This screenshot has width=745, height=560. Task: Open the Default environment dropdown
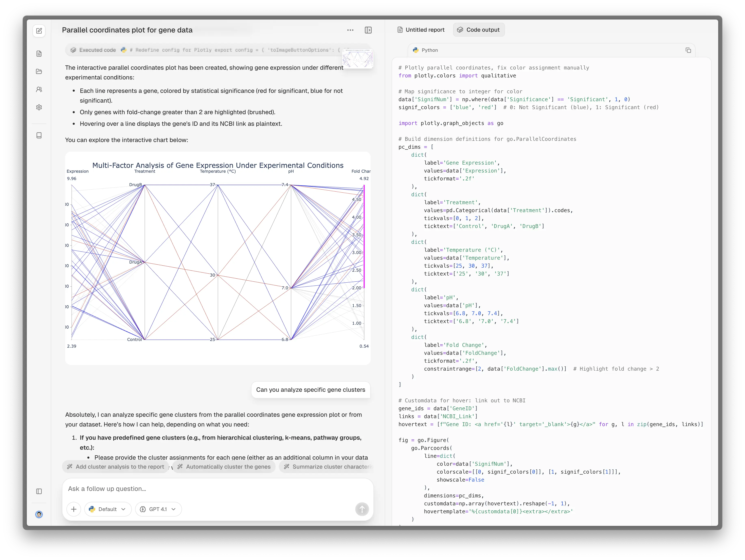pyautogui.click(x=108, y=509)
